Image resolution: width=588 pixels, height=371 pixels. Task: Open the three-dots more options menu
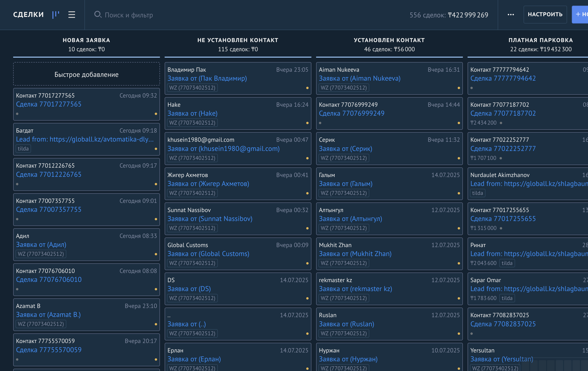tap(511, 15)
